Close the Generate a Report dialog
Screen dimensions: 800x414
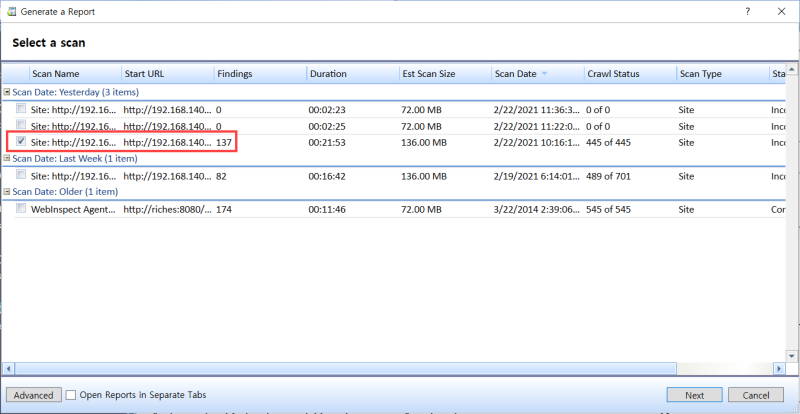coord(780,9)
